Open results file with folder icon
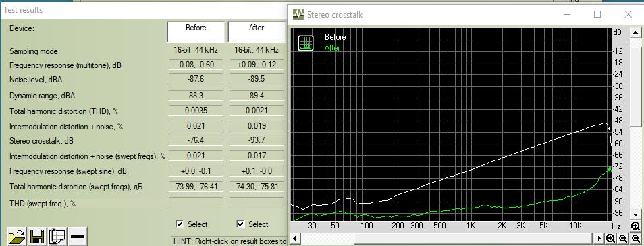 tap(17, 237)
